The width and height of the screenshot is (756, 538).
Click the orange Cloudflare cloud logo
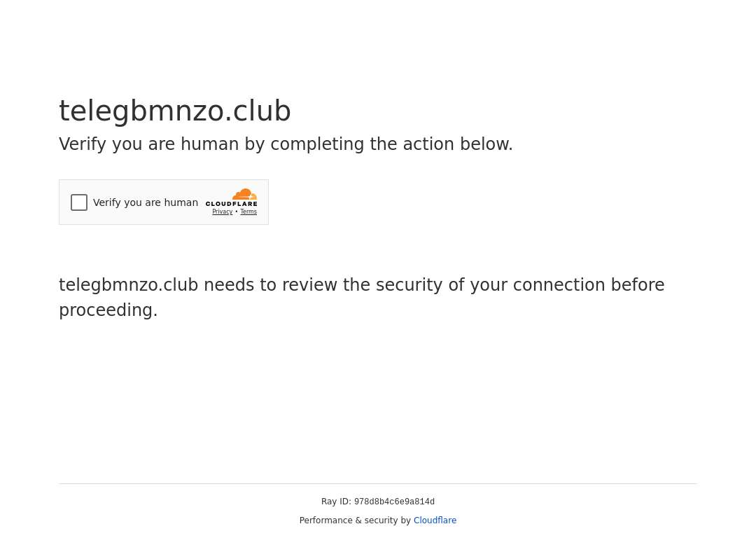[244, 194]
